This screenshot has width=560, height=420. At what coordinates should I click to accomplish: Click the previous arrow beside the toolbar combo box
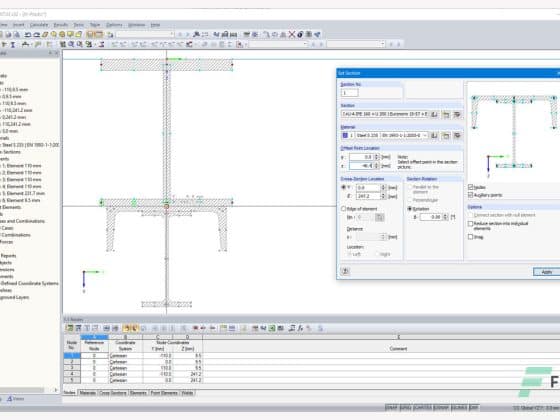tap(180, 35)
